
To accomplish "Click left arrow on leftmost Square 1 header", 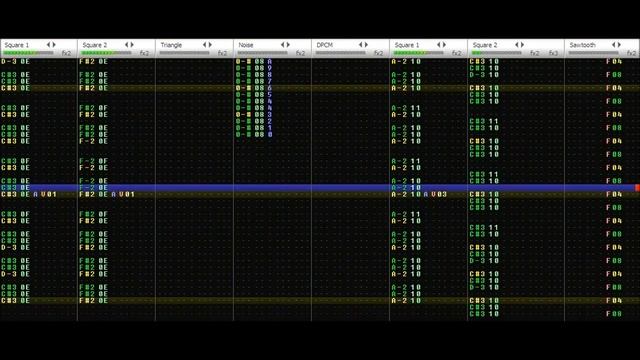I will coord(49,45).
